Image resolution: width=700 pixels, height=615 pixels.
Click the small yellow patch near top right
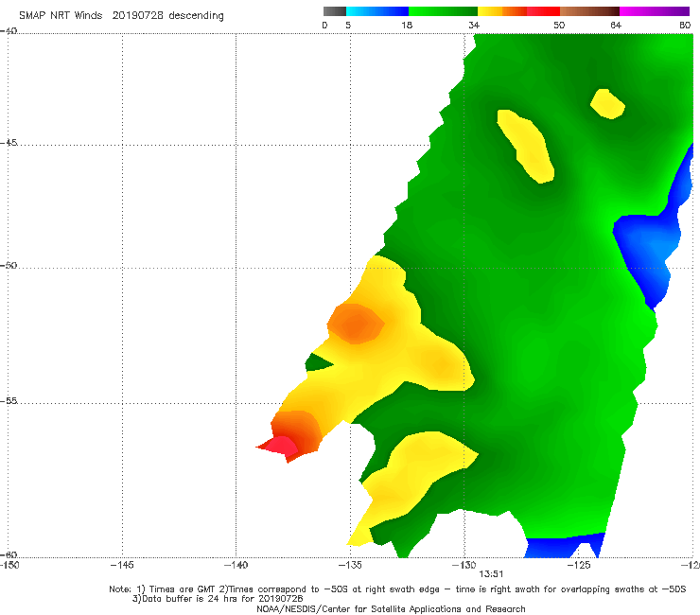pyautogui.click(x=607, y=104)
